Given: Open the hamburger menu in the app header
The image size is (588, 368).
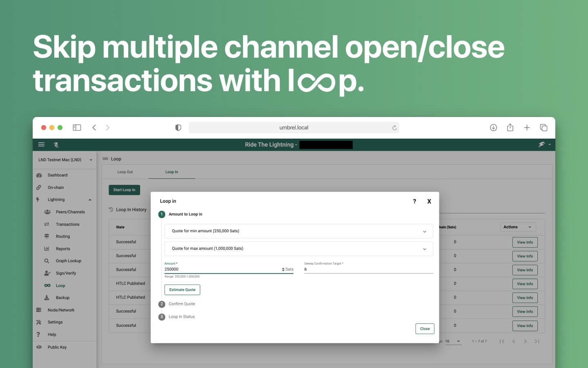Looking at the screenshot, I should (x=41, y=144).
